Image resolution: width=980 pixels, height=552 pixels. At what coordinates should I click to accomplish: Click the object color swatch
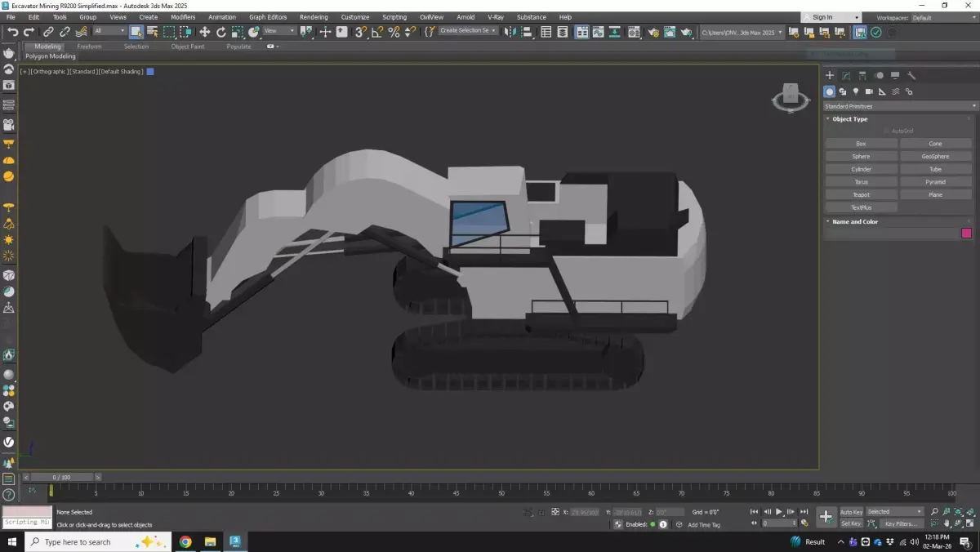[967, 233]
